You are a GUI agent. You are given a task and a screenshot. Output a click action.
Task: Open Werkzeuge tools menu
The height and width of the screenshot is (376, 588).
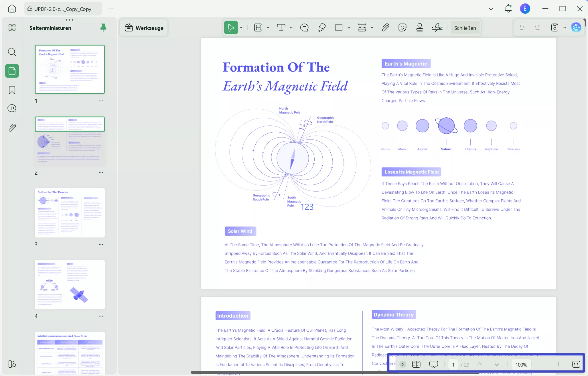click(144, 28)
